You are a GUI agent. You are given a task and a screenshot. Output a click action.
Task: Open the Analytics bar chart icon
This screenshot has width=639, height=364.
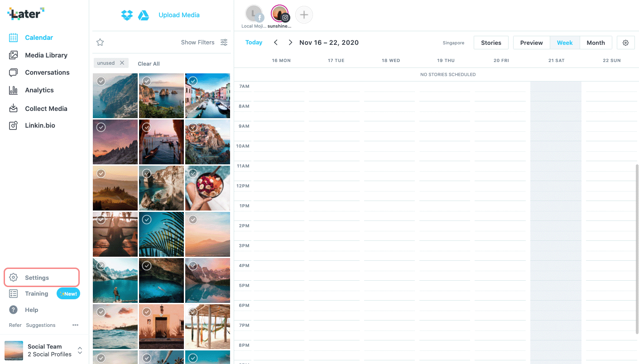[x=14, y=90]
